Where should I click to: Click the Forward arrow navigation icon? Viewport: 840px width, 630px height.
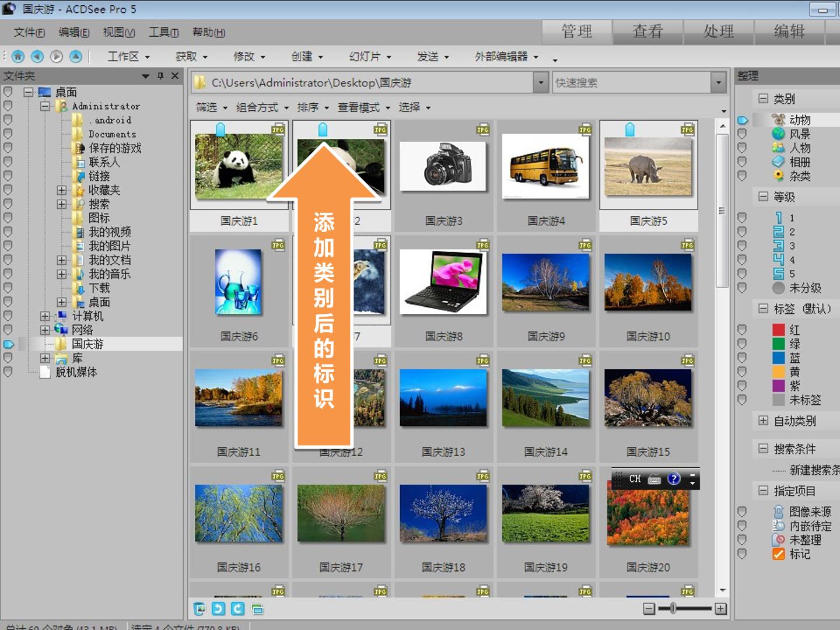pyautogui.click(x=57, y=57)
